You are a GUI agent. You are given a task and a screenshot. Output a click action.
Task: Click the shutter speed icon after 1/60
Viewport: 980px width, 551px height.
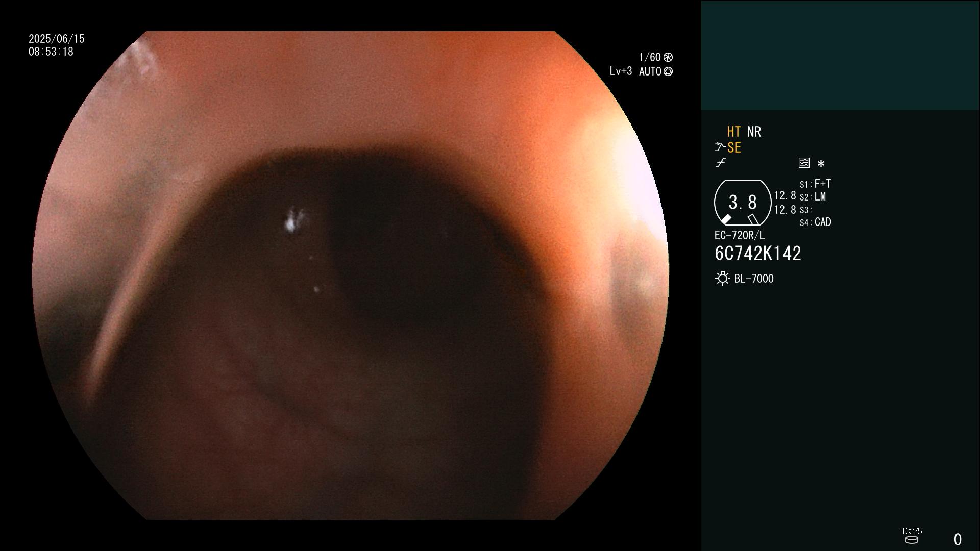[668, 57]
